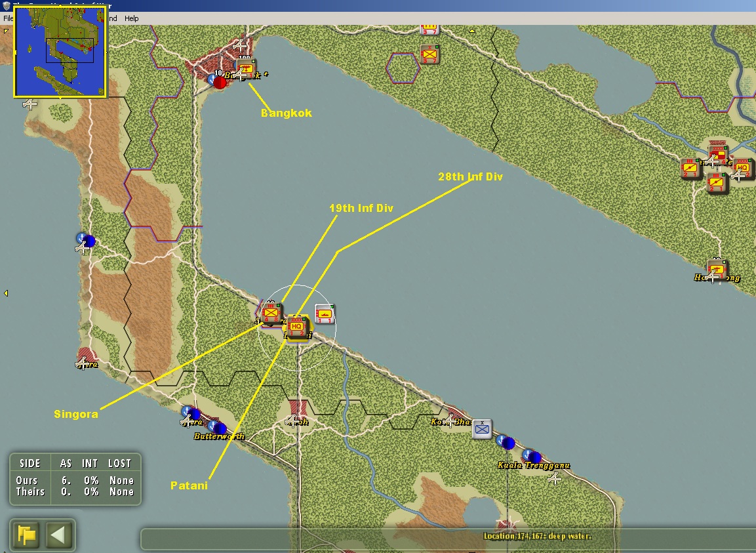Screen dimensions: 756x553
Task: Select the blue-gray infantry counter near Kota Bharu
Action: click(x=482, y=429)
